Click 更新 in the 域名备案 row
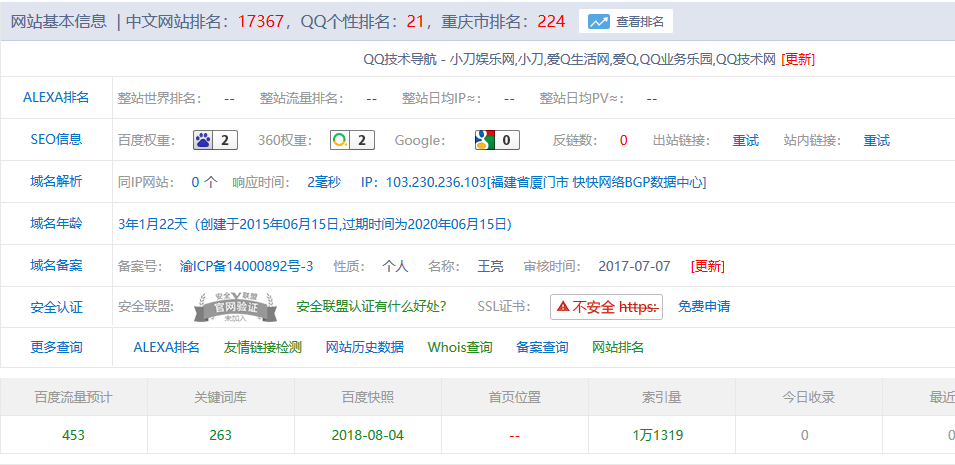Screen dimensions: 955x465 pos(708,266)
